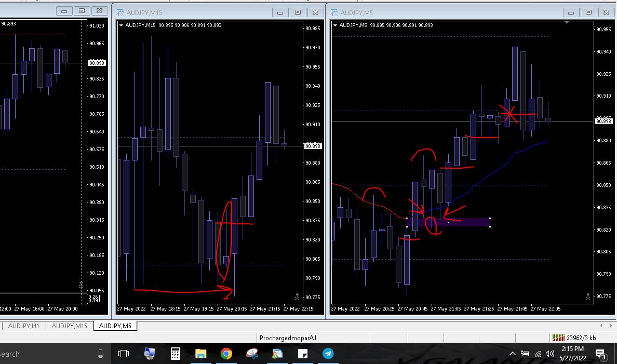
Task: Close the AUDJPY,M5 chart window
Action: tap(607, 12)
